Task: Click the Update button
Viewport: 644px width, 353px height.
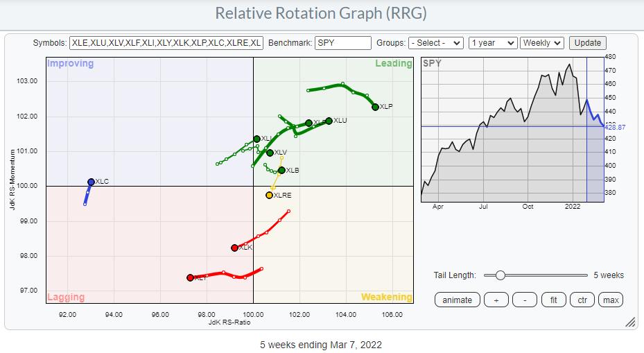Action: [x=588, y=43]
